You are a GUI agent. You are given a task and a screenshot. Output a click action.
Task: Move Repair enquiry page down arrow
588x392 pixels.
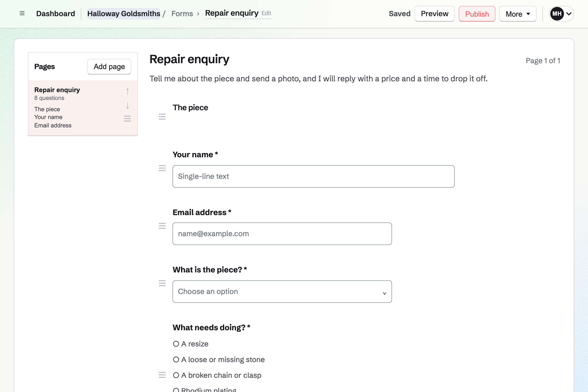(127, 106)
